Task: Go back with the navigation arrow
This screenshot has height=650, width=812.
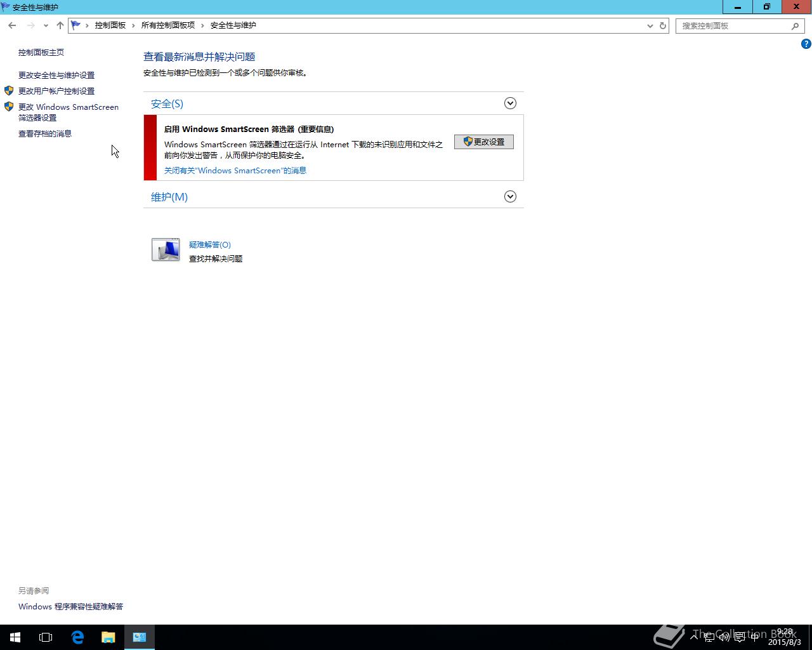Action: pos(12,25)
